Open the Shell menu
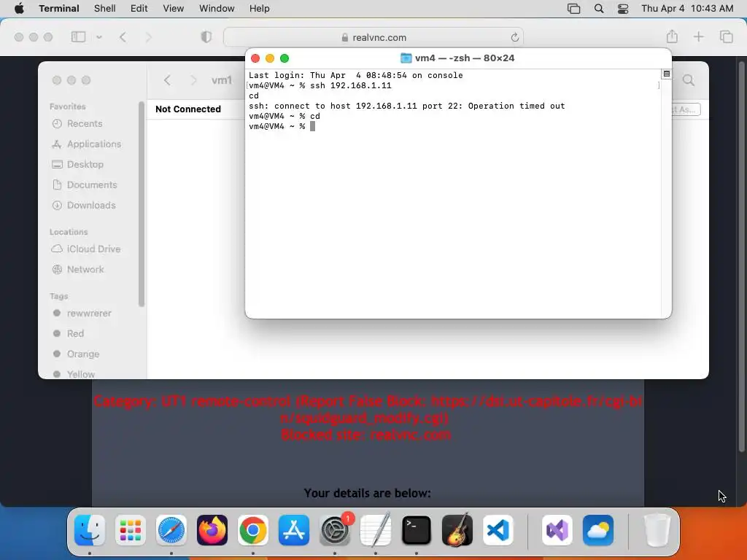747x560 pixels. (105, 8)
